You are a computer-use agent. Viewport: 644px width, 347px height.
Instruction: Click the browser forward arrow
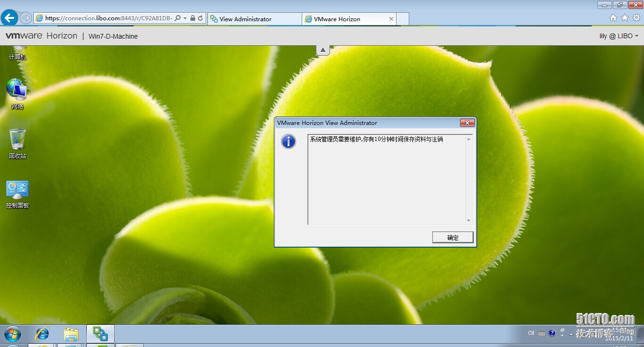(26, 18)
